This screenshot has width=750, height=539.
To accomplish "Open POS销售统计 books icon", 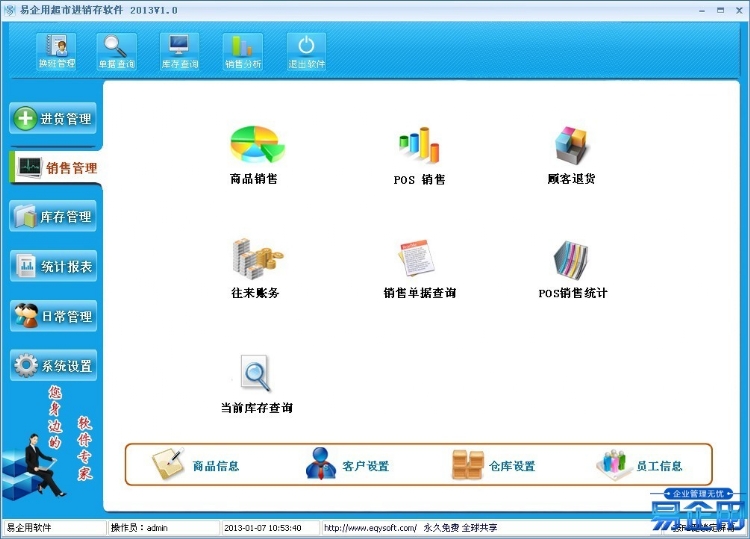I will coord(571,260).
